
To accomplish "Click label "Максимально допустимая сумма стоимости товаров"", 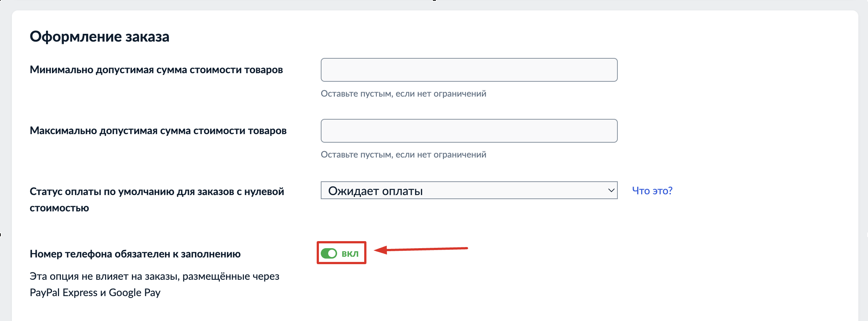I will point(158,131).
